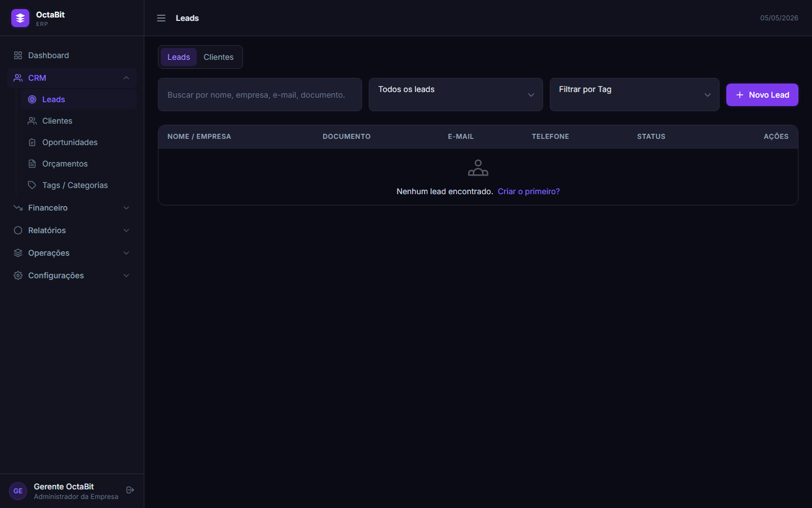Open Dashboard from the sidebar
Viewport: 812px width, 508px height.
(x=72, y=55)
